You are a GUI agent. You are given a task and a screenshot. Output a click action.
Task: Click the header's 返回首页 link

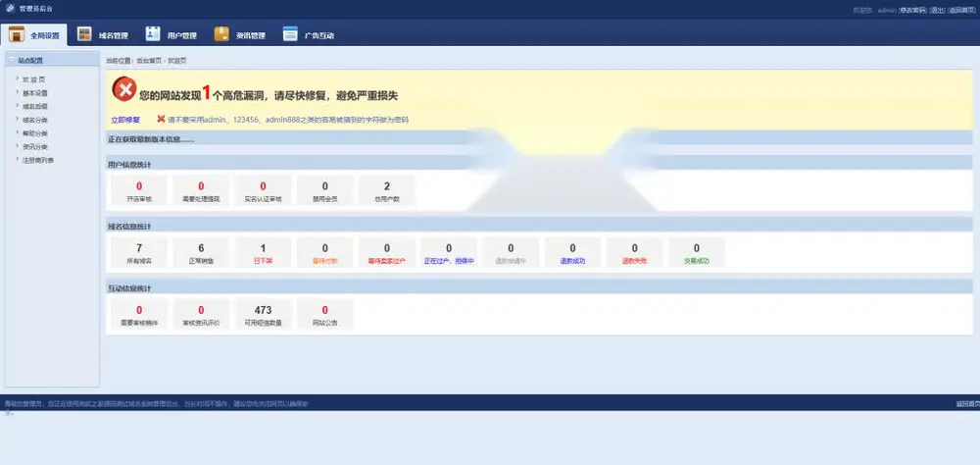(963, 10)
